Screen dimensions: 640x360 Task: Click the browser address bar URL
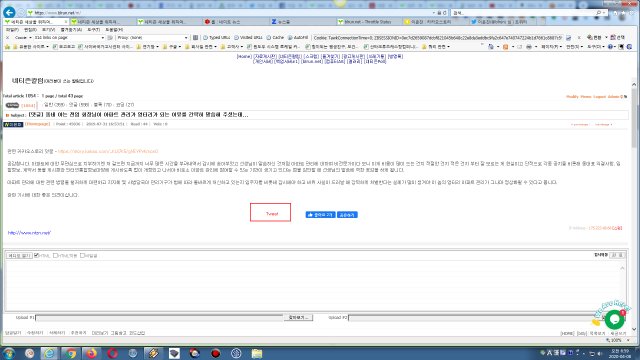click(57, 13)
